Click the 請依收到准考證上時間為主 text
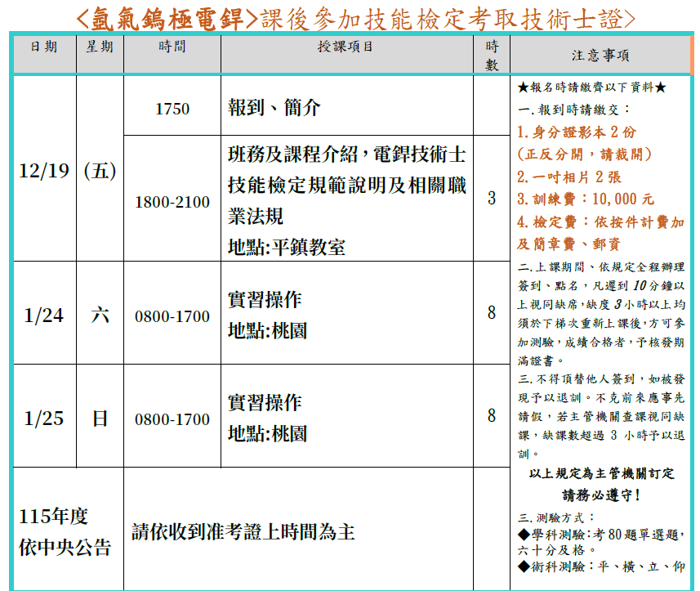The height and width of the screenshot is (591, 700). 243,531
